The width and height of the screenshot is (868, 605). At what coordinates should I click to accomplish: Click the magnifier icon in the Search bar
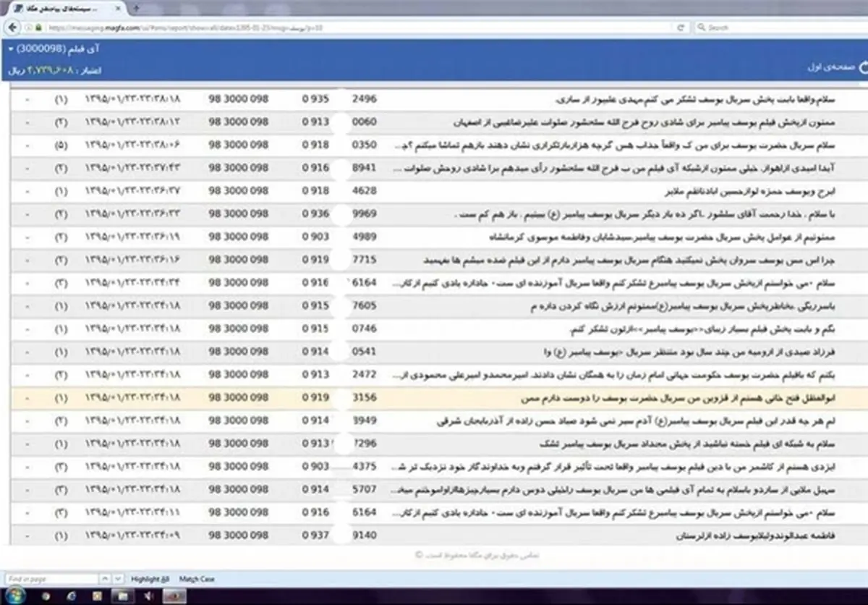click(x=702, y=27)
